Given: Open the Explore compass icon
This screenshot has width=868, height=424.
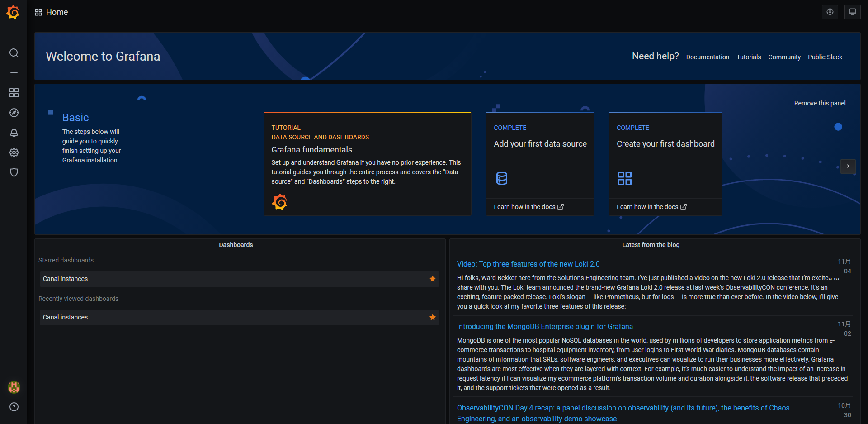Looking at the screenshot, I should (x=14, y=113).
